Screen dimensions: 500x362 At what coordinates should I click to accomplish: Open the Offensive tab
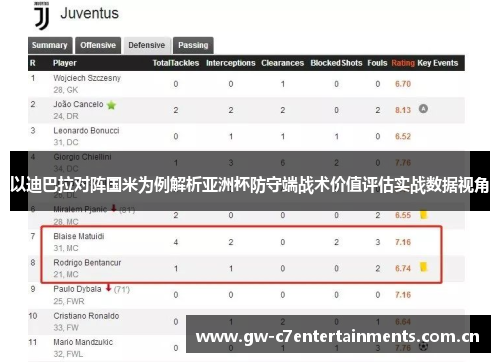click(x=98, y=45)
